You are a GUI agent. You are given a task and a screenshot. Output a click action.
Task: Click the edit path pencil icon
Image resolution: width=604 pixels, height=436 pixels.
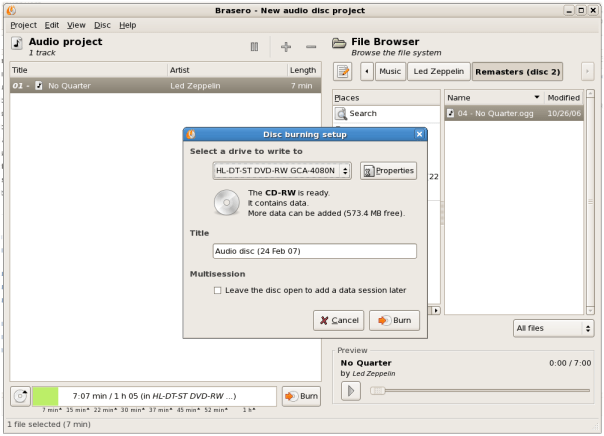pos(343,71)
